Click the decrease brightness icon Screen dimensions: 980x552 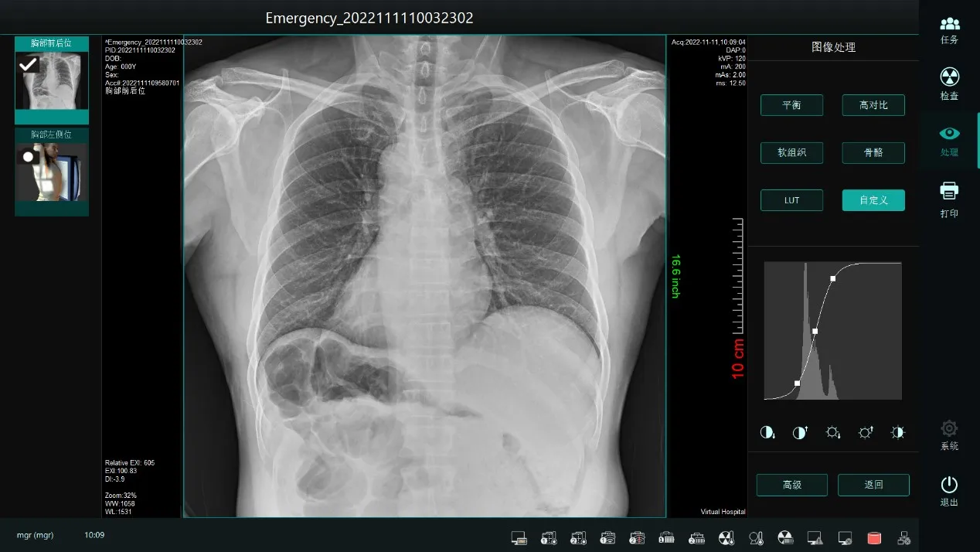click(832, 432)
